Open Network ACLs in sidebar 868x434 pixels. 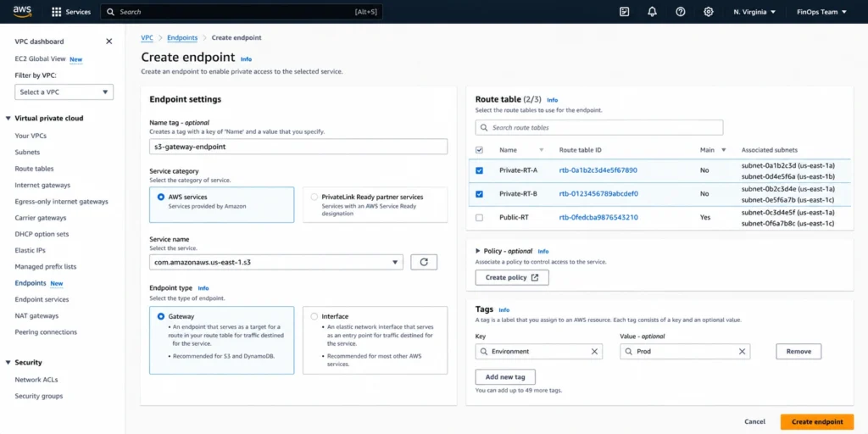coord(36,380)
